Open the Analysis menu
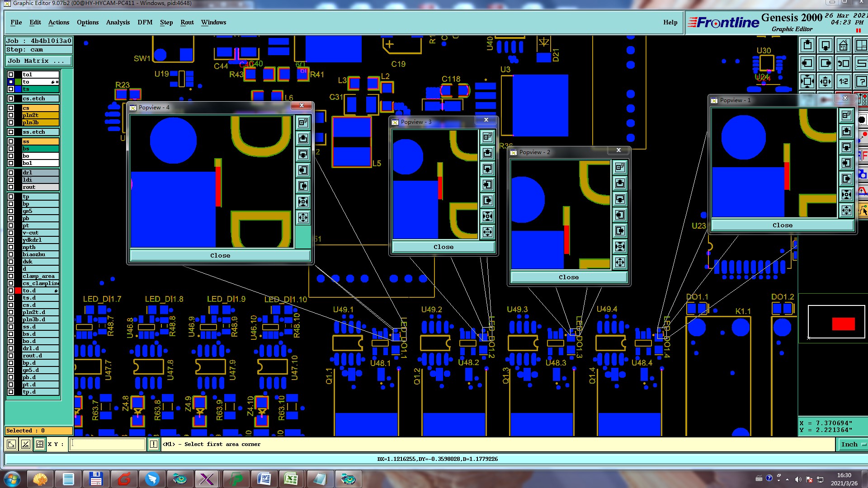This screenshot has width=868, height=488. tap(118, 22)
